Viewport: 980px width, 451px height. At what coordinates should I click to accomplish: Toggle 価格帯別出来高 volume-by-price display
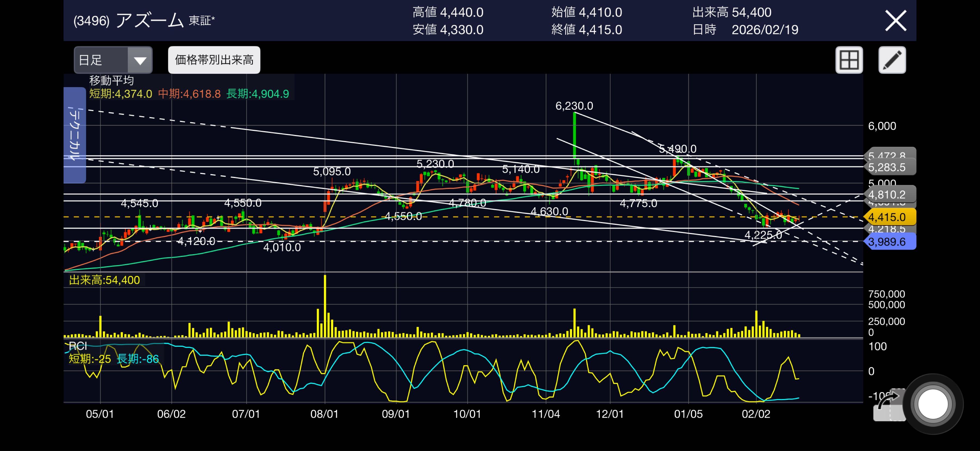(214, 60)
